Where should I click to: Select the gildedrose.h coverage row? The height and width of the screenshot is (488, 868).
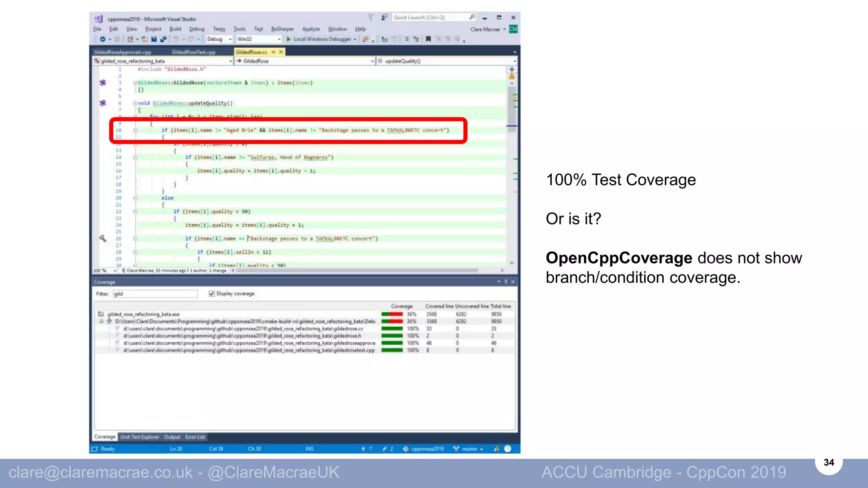pyautogui.click(x=305, y=335)
